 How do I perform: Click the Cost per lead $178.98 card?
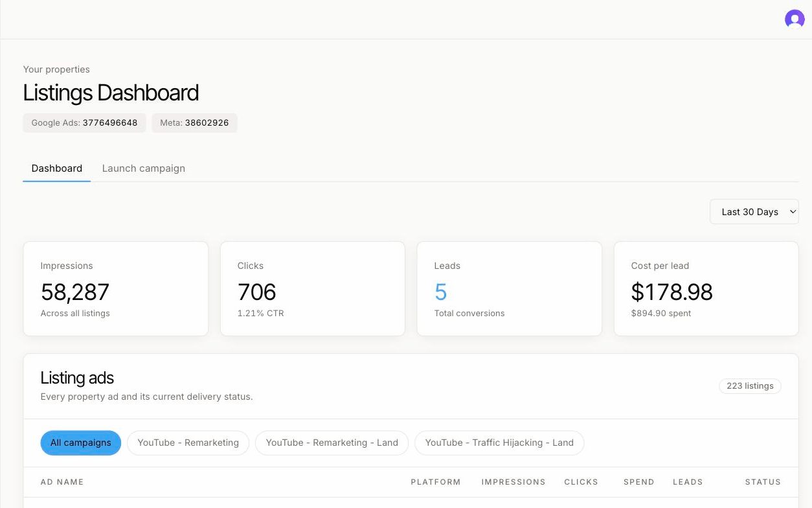(706, 289)
